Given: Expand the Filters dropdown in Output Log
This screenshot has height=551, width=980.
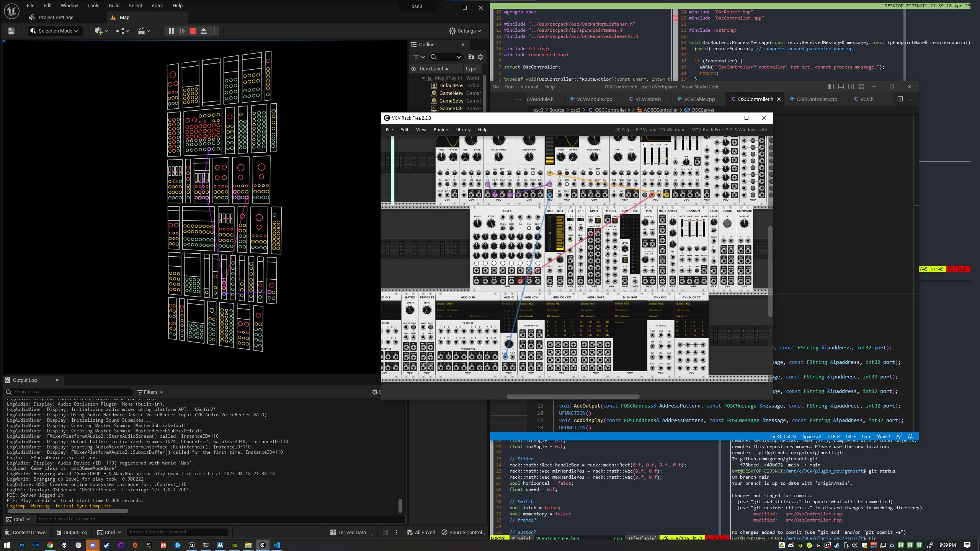Looking at the screenshot, I should pos(150,392).
